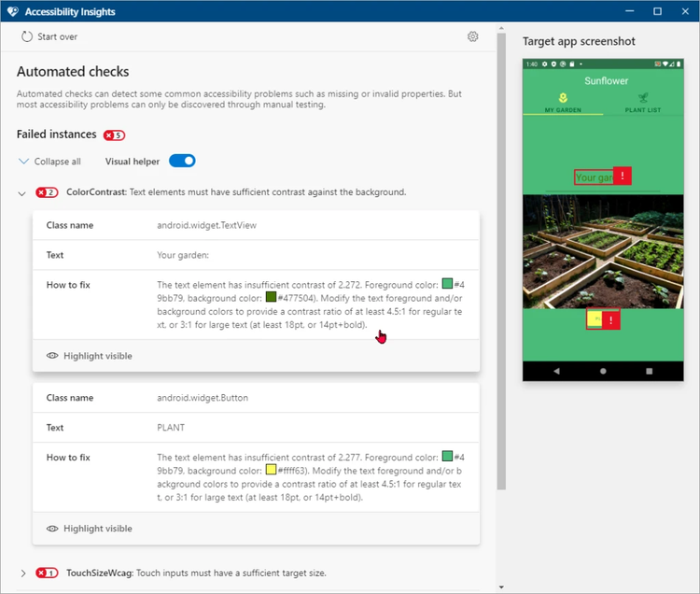The image size is (700, 594).
Task: Collapse the ColorContrast rule group
Action: pos(21,193)
